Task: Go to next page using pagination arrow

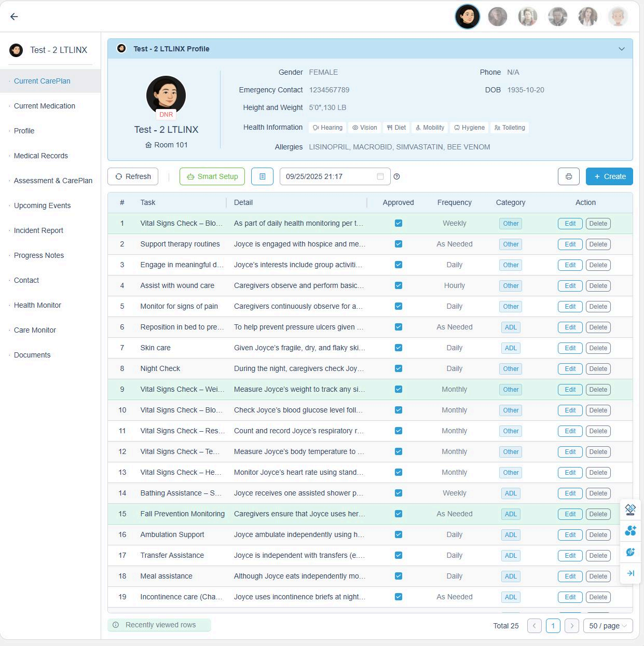Action: [x=572, y=626]
